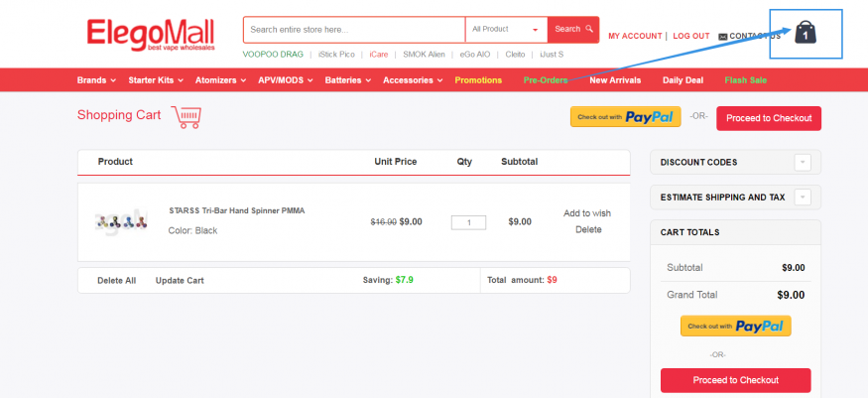Click the Total amount: $9 text
868x398 pixels.
(x=522, y=280)
